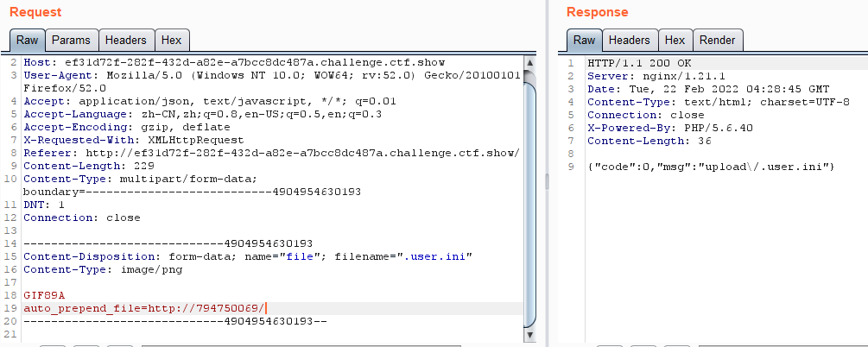The image size is (868, 347).
Task: Click the HTTP/1.1 200 OK status line
Action: [639, 62]
